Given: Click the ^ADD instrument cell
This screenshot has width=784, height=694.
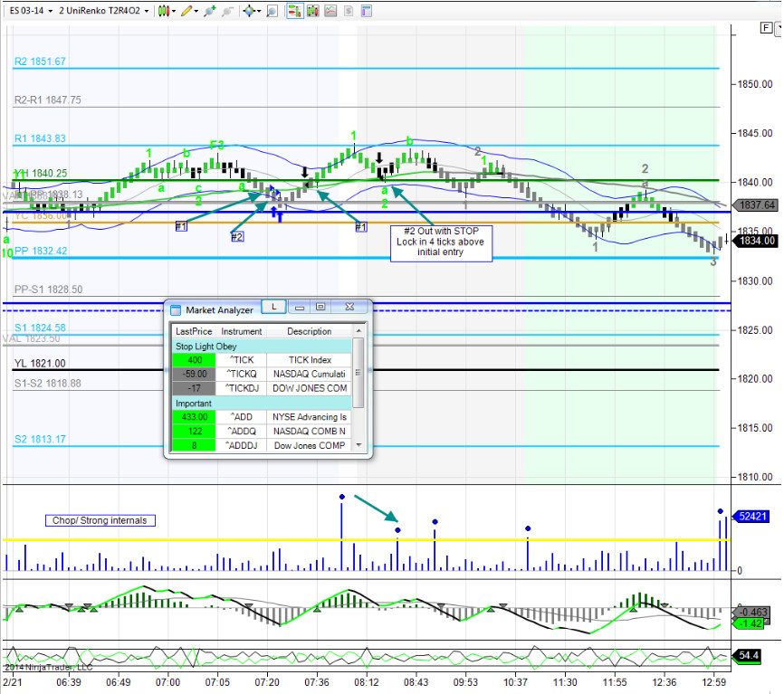Looking at the screenshot, I should (x=241, y=417).
